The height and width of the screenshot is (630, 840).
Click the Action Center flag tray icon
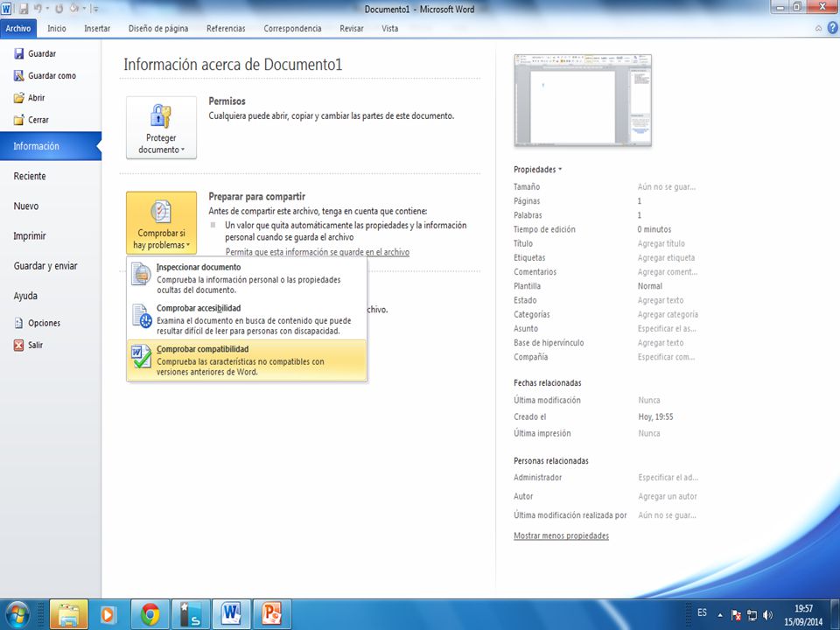coord(737,615)
